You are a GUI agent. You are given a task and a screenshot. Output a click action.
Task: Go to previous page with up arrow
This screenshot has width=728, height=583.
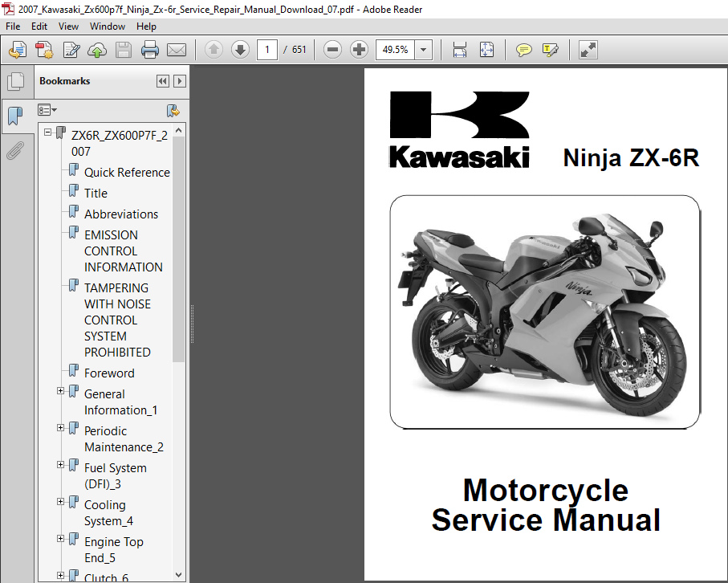(x=214, y=49)
